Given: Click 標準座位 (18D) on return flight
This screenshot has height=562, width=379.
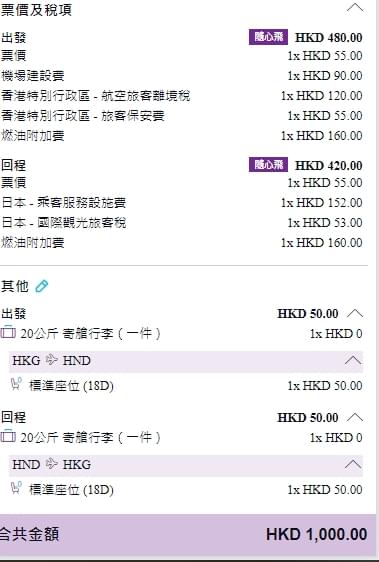Looking at the screenshot, I should (x=71, y=490).
